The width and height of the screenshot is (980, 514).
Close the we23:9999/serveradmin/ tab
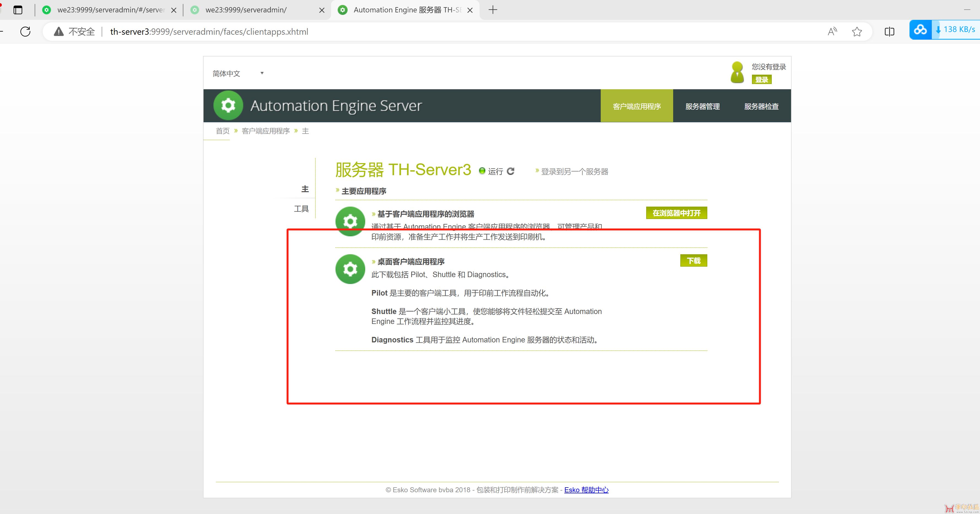coord(322,10)
